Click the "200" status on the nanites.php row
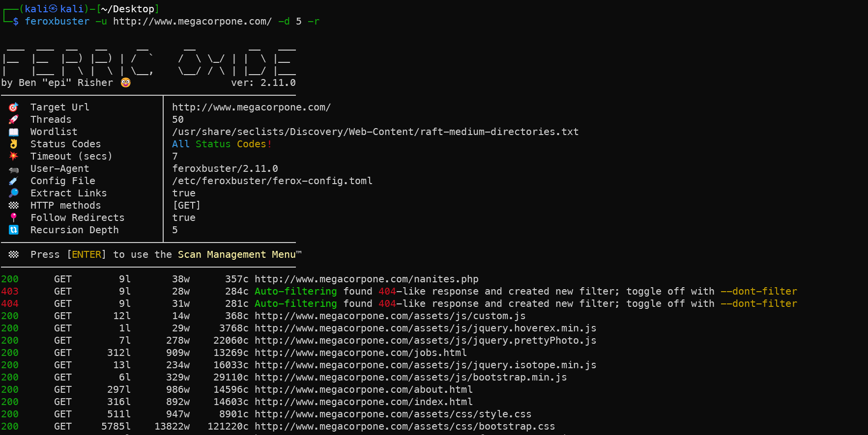 (x=10, y=279)
